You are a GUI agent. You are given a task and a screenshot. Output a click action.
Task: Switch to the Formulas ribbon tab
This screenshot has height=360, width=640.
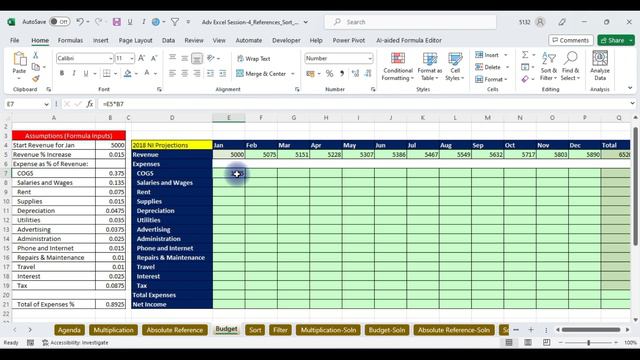tap(70, 40)
